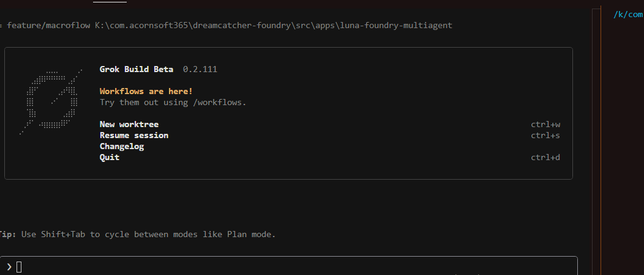Click the 'Workflows are here!' heading
Image resolution: width=644 pixels, height=275 pixels.
[x=146, y=91]
